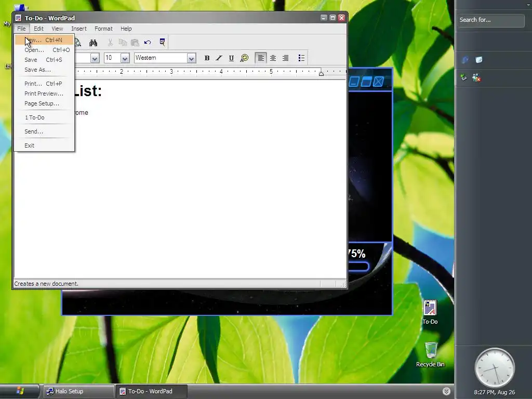Open the Insert menu
This screenshot has width=532, height=399.
coord(79,29)
